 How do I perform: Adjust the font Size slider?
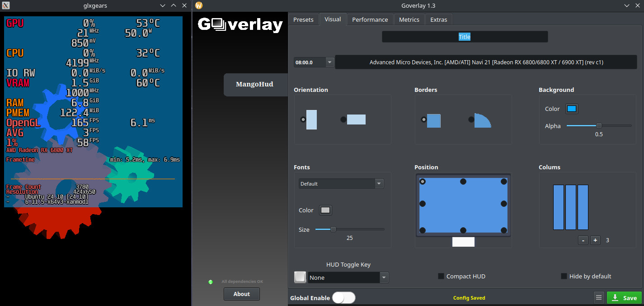pos(350,229)
